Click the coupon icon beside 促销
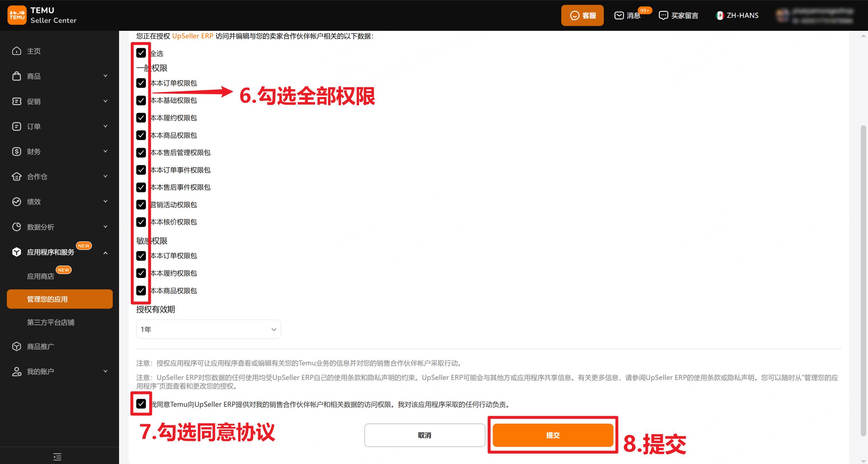This screenshot has width=868, height=464. 17,101
